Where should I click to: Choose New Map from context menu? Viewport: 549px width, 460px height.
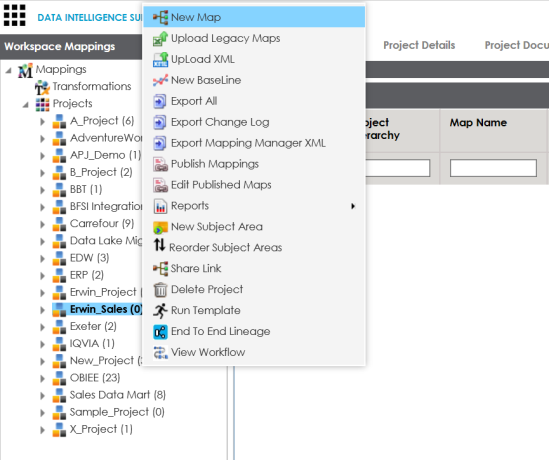254,17
